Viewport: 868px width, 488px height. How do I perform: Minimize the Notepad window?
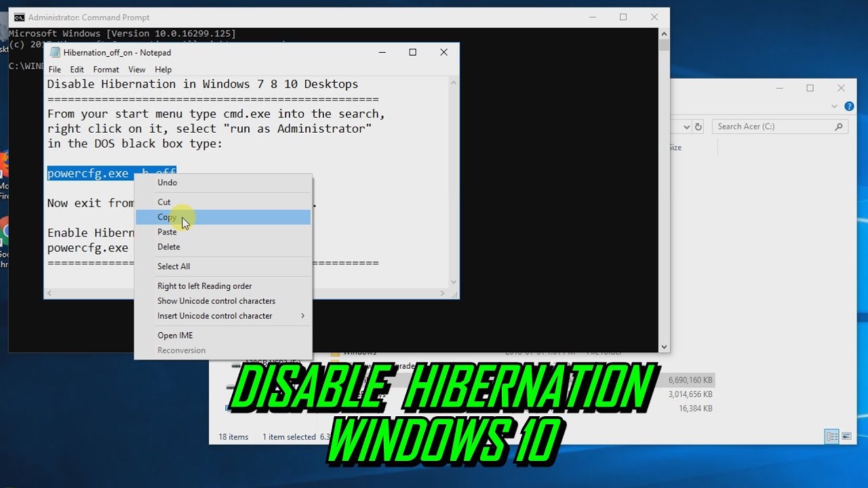point(382,52)
